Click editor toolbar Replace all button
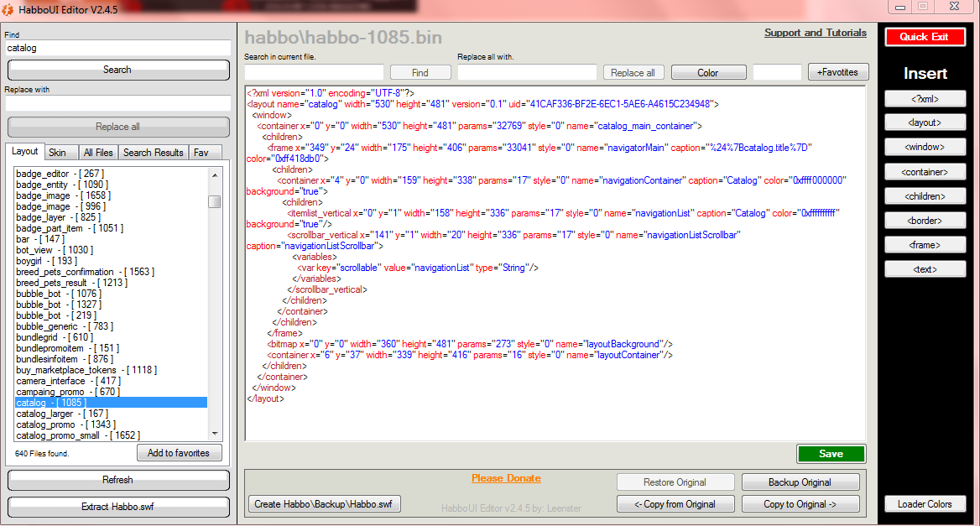Screen dimensions: 980x526 click(x=633, y=73)
